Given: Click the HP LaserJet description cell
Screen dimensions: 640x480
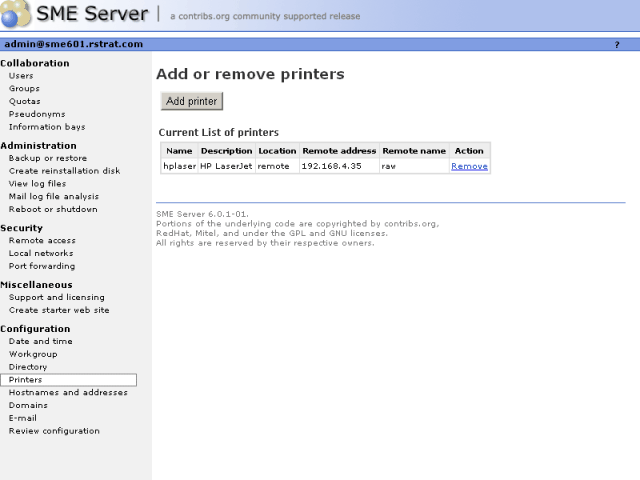Looking at the screenshot, I should (x=227, y=166).
